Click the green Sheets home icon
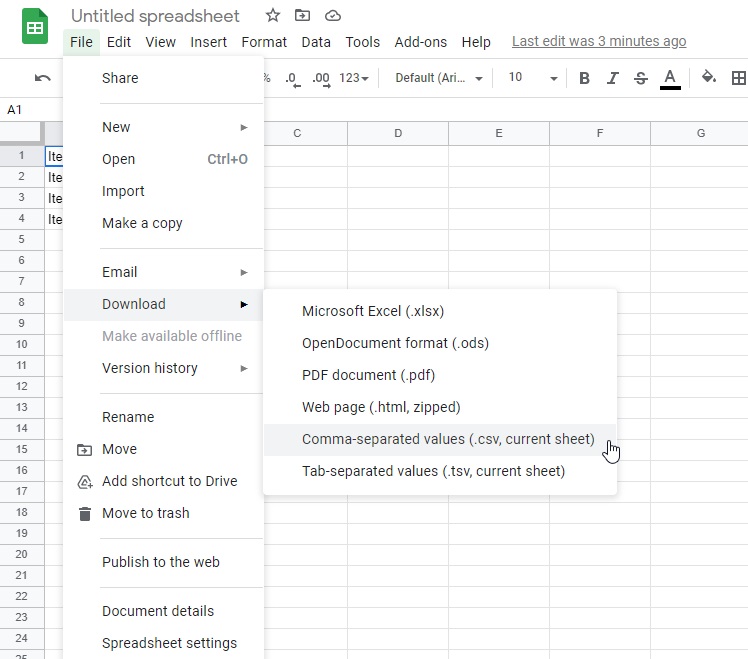The image size is (748, 659). (36, 27)
